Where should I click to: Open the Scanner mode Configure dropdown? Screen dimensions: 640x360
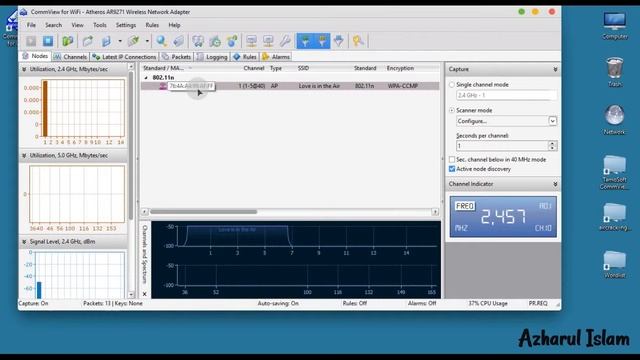click(552, 121)
